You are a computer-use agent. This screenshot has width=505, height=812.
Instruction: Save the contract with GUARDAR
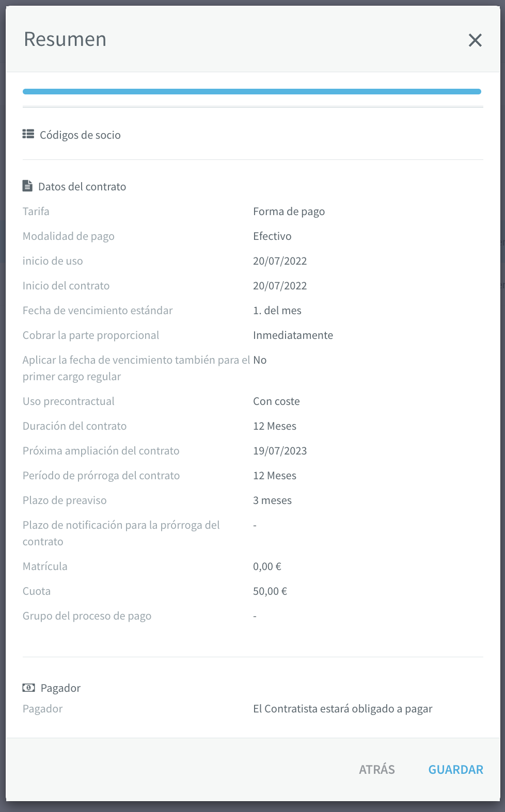pos(456,769)
